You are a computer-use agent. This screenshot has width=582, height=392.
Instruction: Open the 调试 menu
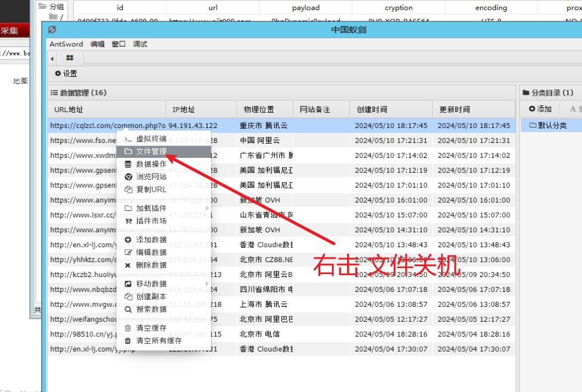[x=140, y=44]
